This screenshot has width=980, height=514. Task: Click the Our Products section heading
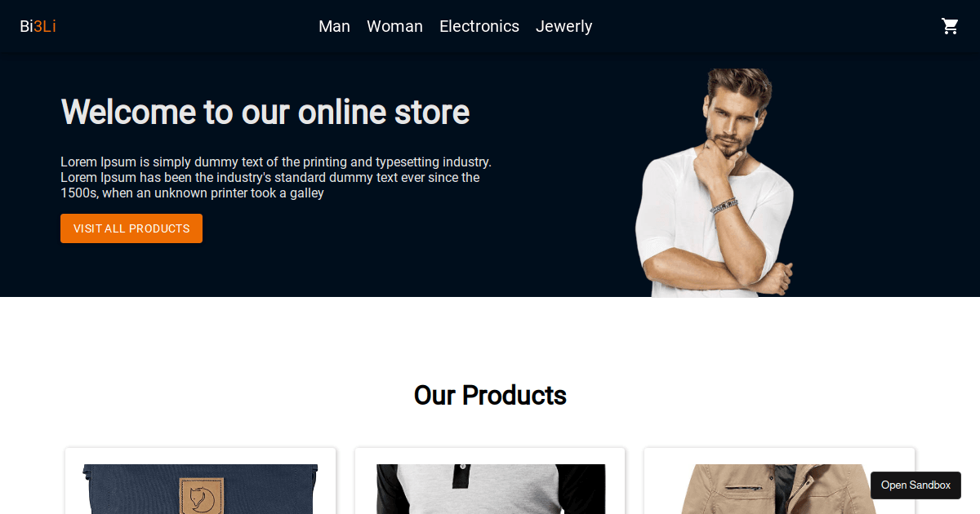point(490,395)
